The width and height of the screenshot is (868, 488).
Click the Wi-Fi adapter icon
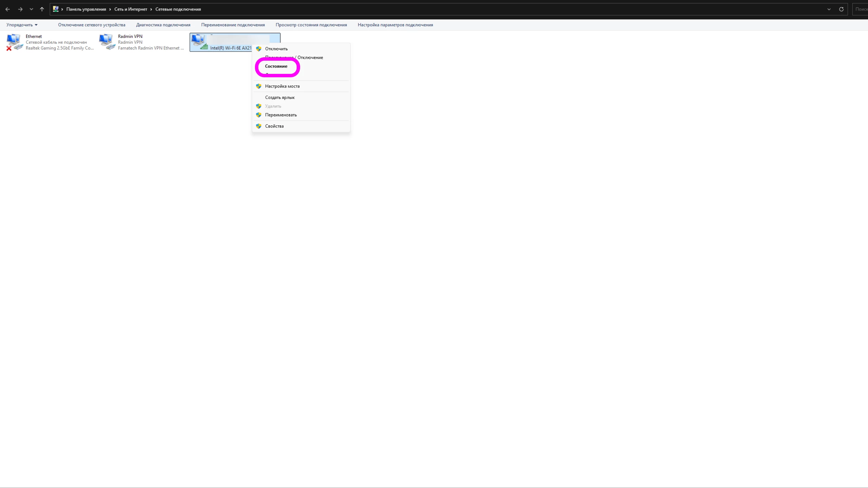coord(199,42)
